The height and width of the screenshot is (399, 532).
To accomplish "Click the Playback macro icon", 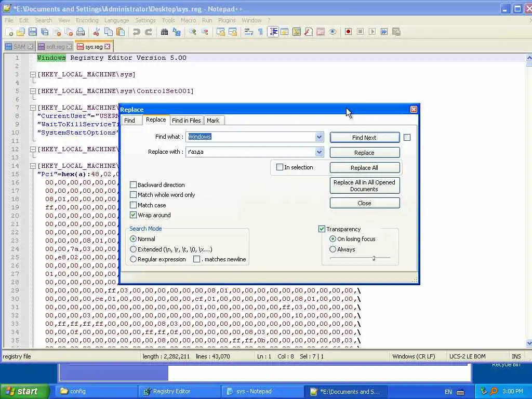I will 372,32.
